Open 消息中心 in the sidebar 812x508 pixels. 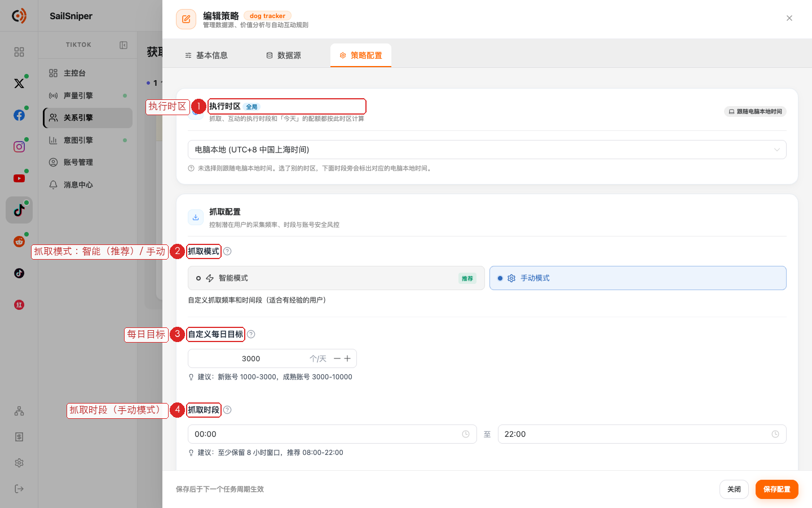pyautogui.click(x=88, y=185)
